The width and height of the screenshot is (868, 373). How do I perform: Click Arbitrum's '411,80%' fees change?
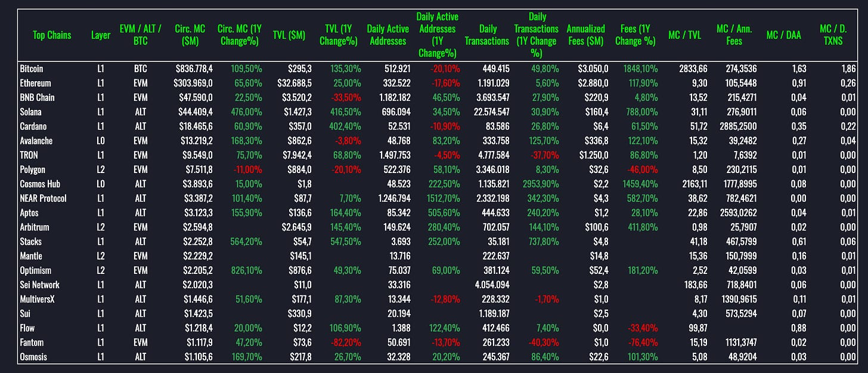coord(643,227)
